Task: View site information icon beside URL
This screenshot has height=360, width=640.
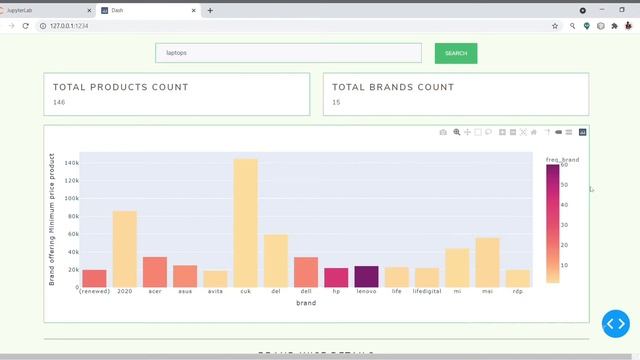Action: [42, 26]
